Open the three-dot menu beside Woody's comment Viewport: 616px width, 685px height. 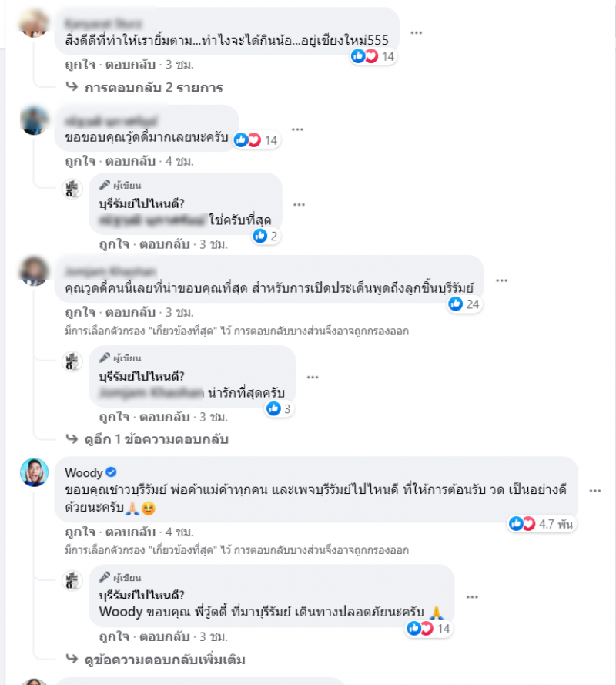pos(595,491)
